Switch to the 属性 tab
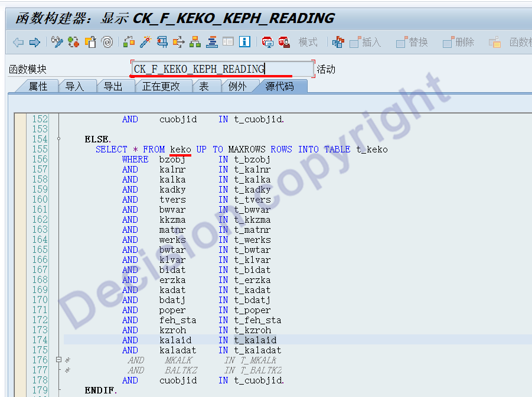 click(x=38, y=86)
